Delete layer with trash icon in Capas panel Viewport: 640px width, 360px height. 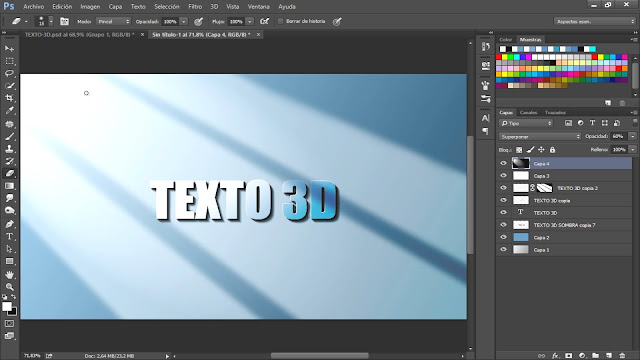click(622, 356)
